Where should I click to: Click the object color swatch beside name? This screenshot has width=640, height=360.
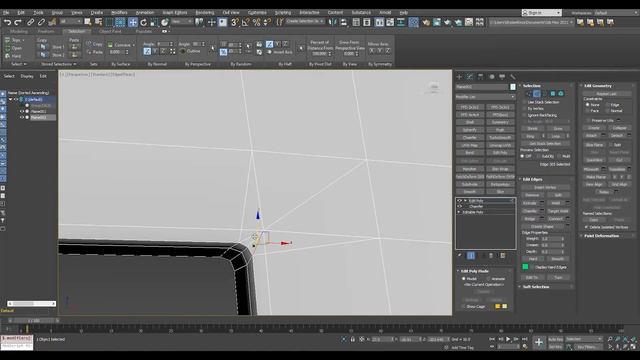[513, 87]
